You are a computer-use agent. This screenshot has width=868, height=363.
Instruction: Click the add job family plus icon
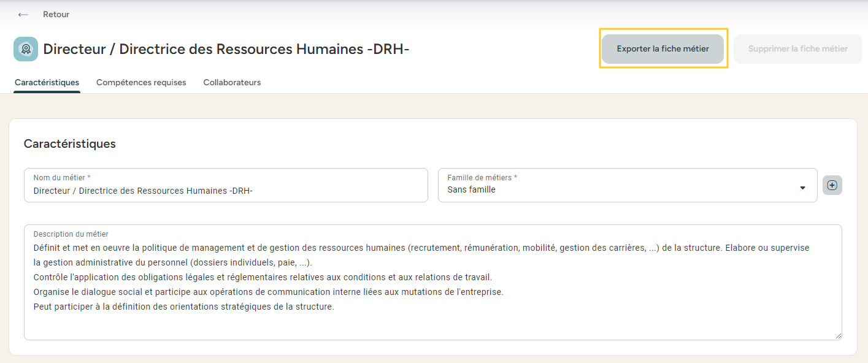click(x=832, y=185)
